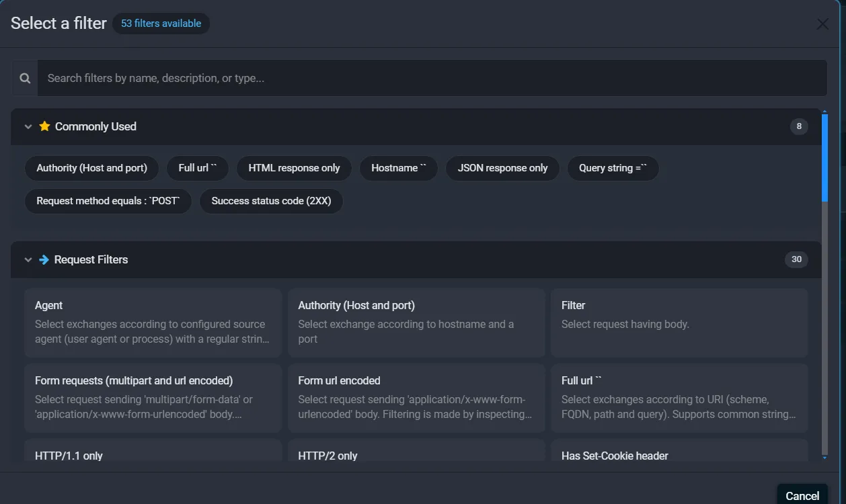This screenshot has width=846, height=504.
Task: Collapse the Commonly Used section
Action: pyautogui.click(x=28, y=126)
